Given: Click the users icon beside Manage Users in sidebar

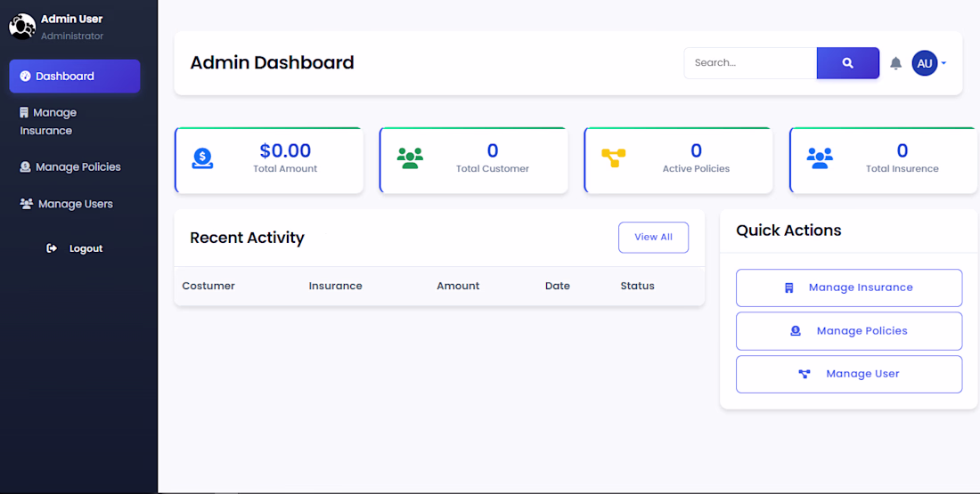Looking at the screenshot, I should click(x=26, y=204).
